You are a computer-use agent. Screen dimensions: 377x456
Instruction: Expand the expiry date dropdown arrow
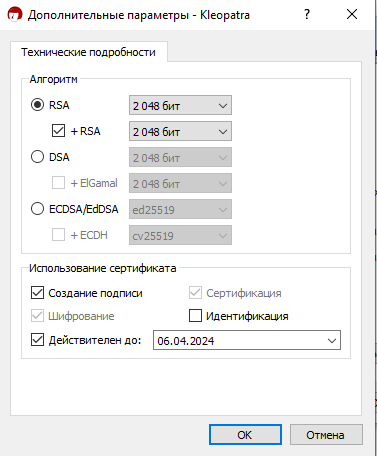pos(332,340)
